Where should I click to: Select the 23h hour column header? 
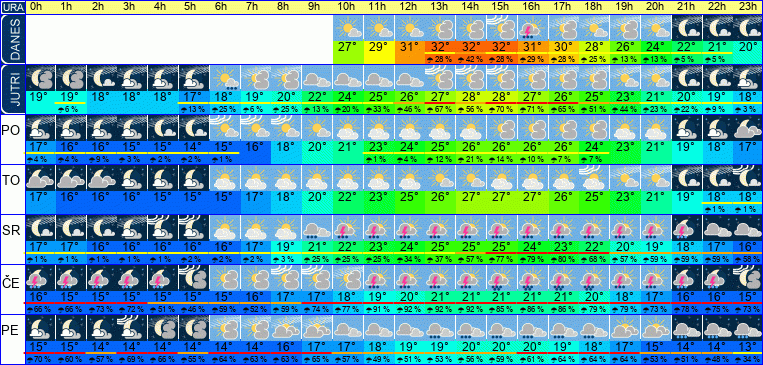(747, 7)
